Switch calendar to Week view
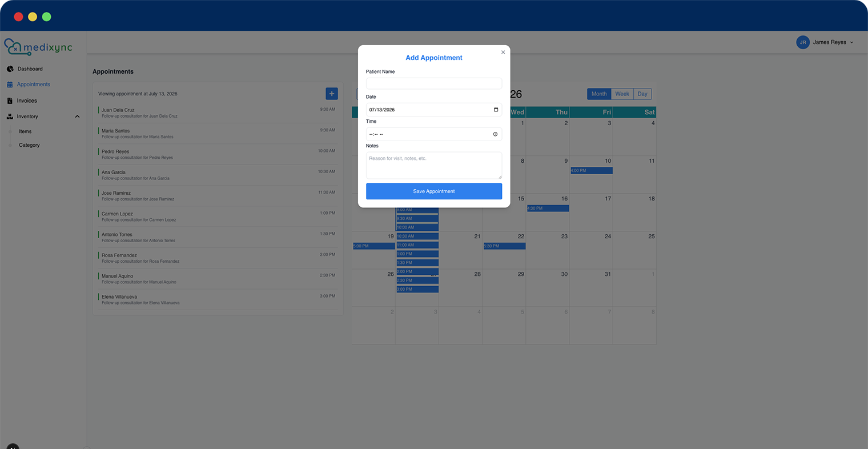 622,94
